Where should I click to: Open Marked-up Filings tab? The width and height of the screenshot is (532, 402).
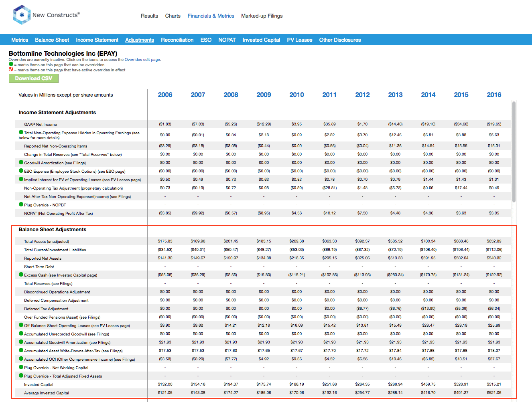tap(262, 16)
